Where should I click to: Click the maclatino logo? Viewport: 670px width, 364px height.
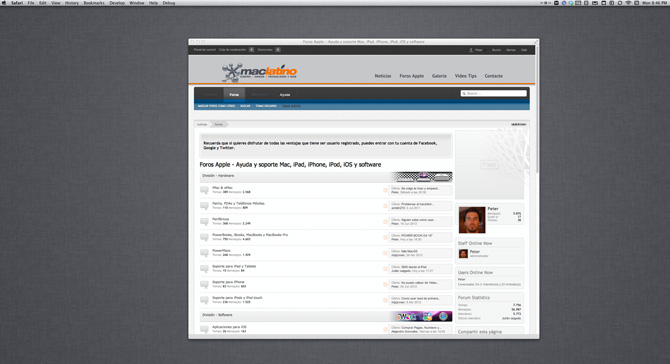point(259,72)
